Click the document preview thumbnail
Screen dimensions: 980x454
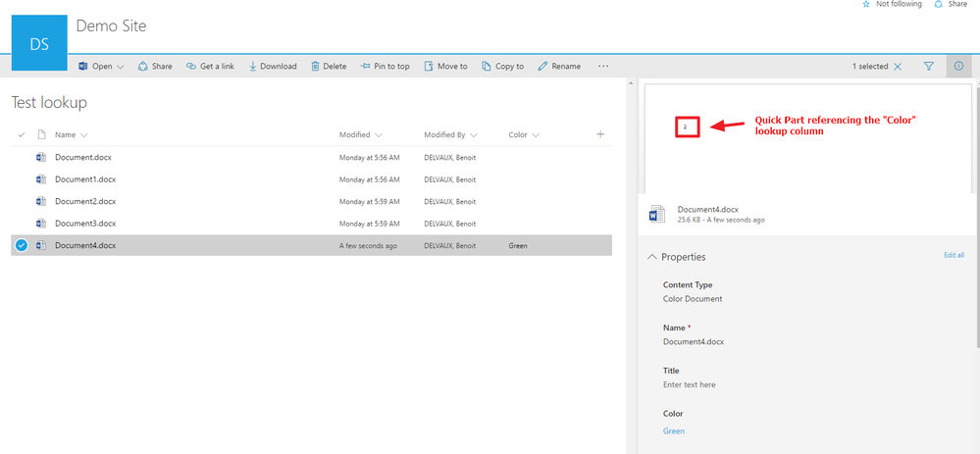tap(806, 136)
